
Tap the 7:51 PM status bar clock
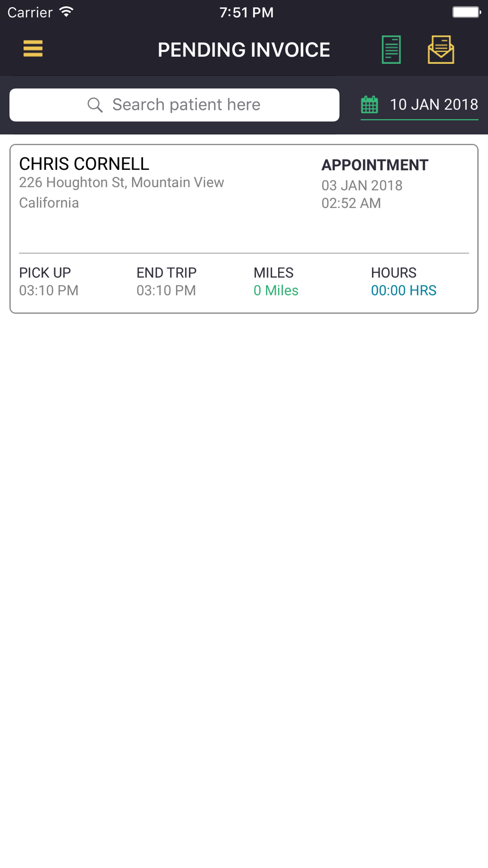[x=246, y=12]
